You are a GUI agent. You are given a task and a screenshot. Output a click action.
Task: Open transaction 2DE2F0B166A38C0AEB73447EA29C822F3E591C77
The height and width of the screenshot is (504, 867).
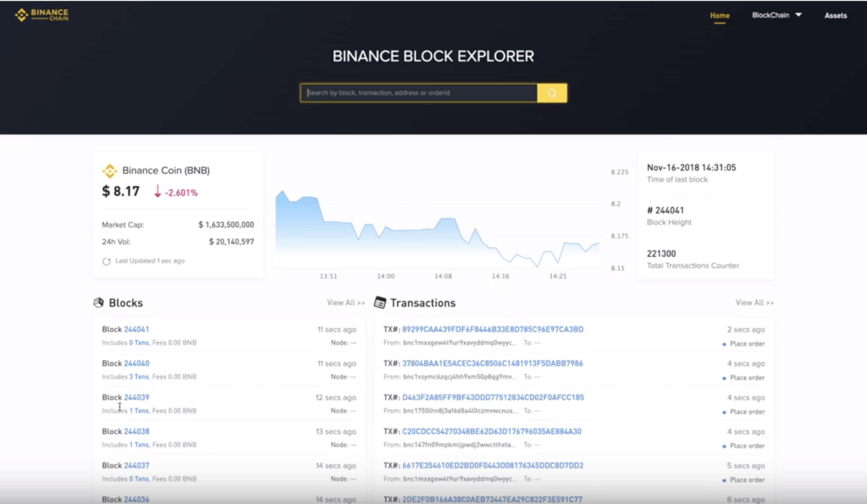coord(492,499)
